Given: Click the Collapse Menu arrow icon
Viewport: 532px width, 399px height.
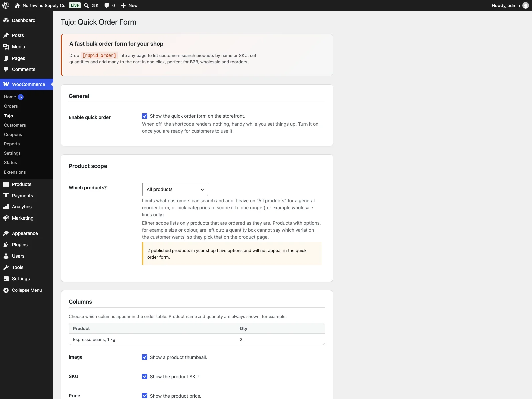Looking at the screenshot, I should pyautogui.click(x=6, y=290).
